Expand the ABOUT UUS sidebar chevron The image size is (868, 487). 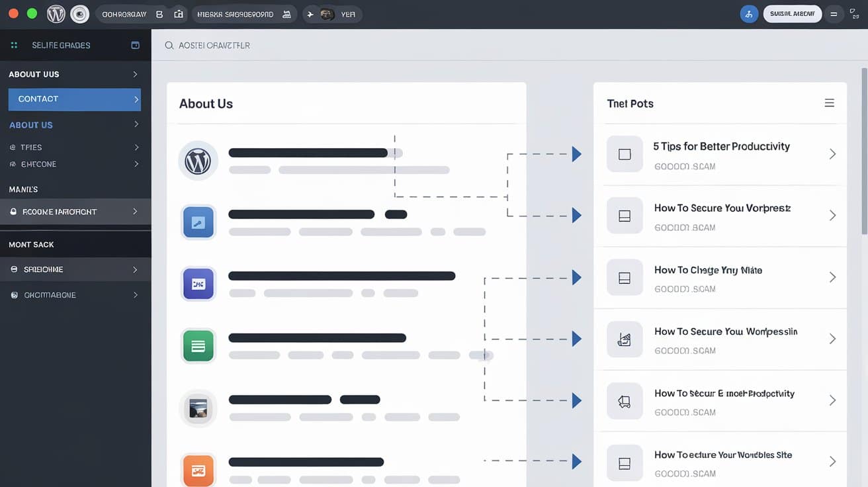point(135,74)
